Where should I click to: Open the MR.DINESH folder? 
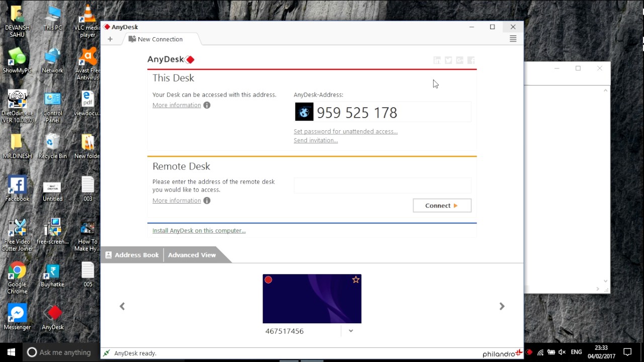pyautogui.click(x=17, y=146)
